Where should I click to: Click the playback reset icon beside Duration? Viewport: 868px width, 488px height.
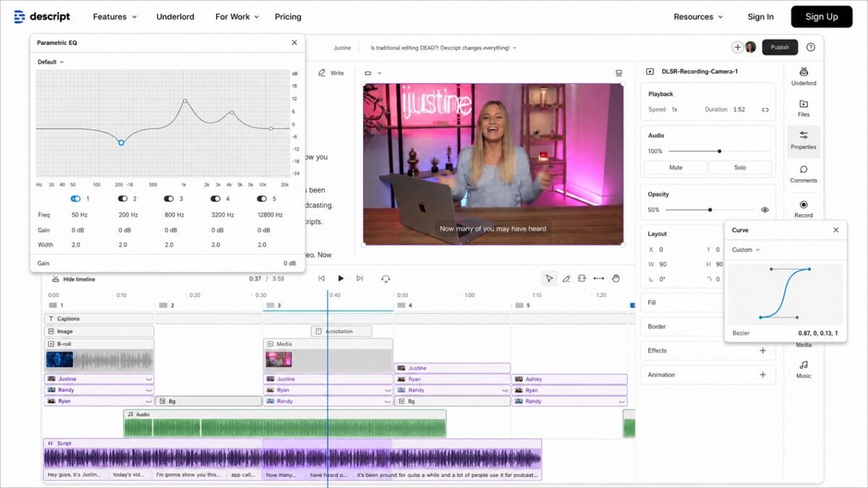tap(765, 110)
